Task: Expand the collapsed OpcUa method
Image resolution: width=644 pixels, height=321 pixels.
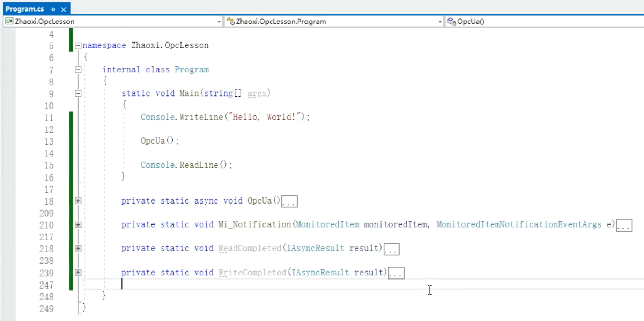Action: [x=78, y=201]
